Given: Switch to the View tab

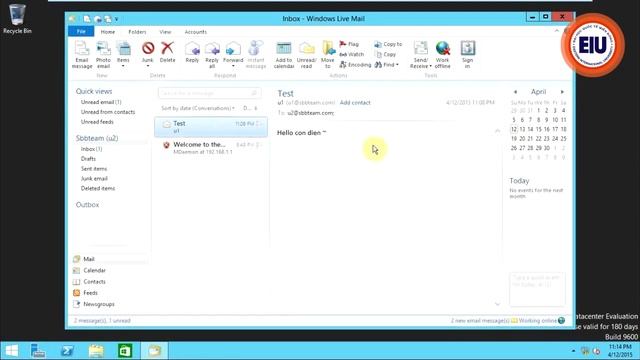Looking at the screenshot, I should [165, 31].
